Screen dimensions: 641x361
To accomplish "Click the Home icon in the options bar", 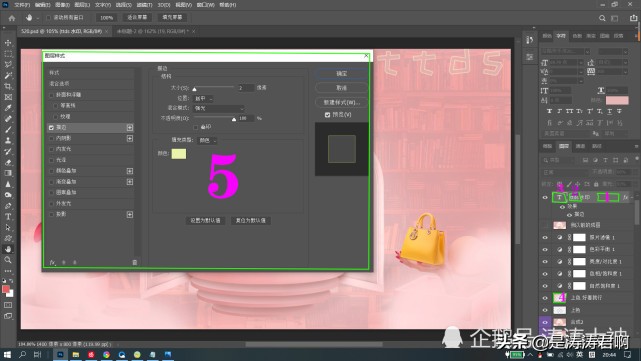I will pos(12,18).
